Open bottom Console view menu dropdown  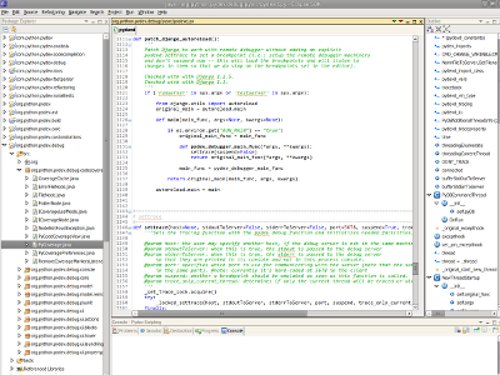point(481,322)
